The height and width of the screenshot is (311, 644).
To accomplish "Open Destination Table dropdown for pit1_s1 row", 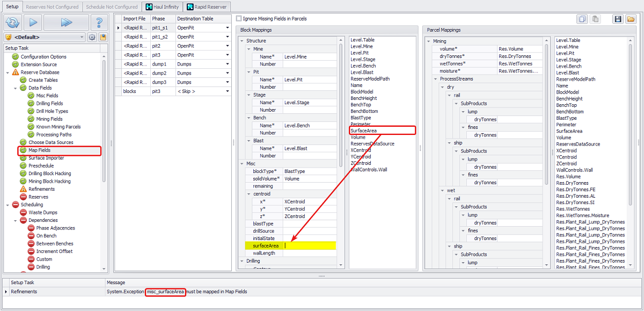I will 228,28.
